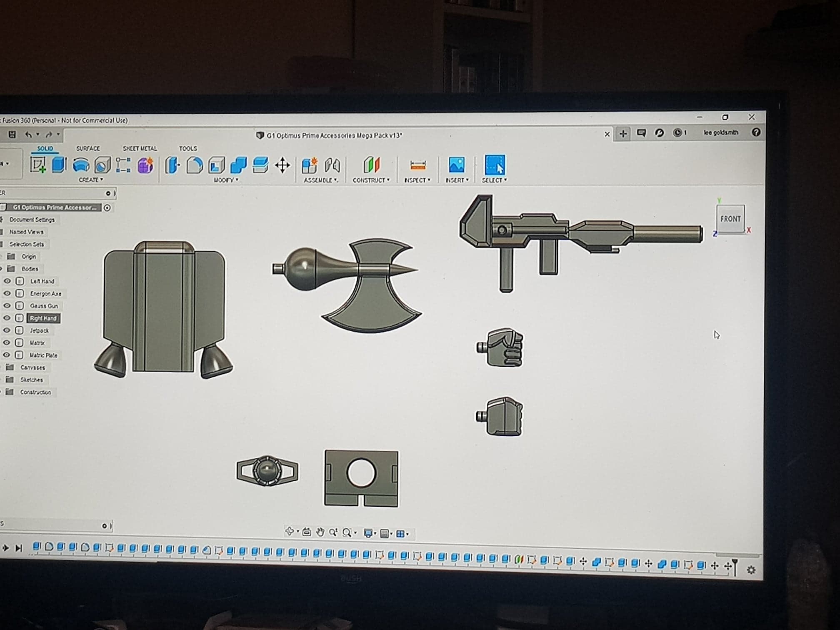Expand the INSERT dropdown menu
The image size is (840, 630).
pos(457,180)
